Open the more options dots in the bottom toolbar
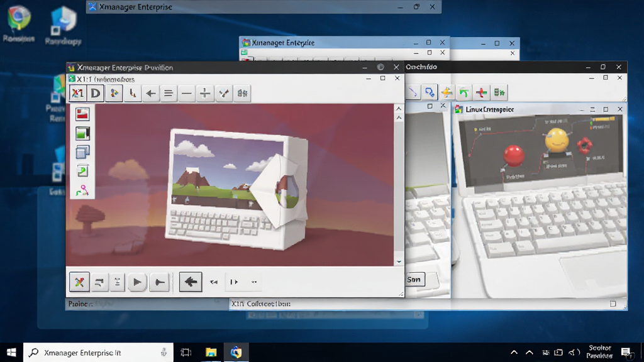 (x=254, y=282)
